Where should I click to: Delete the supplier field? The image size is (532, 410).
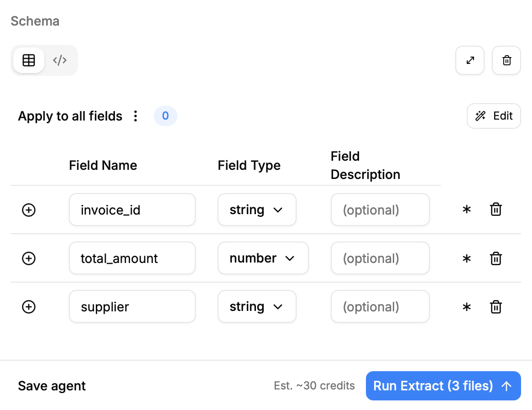point(496,307)
